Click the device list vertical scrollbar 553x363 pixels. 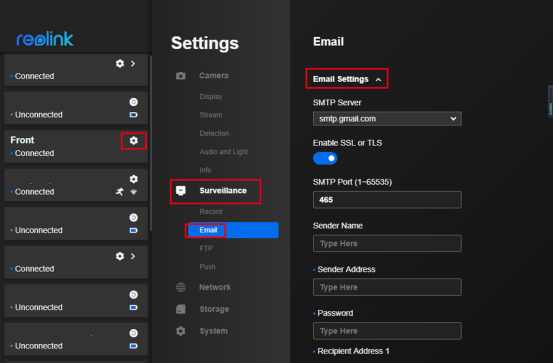click(x=151, y=143)
